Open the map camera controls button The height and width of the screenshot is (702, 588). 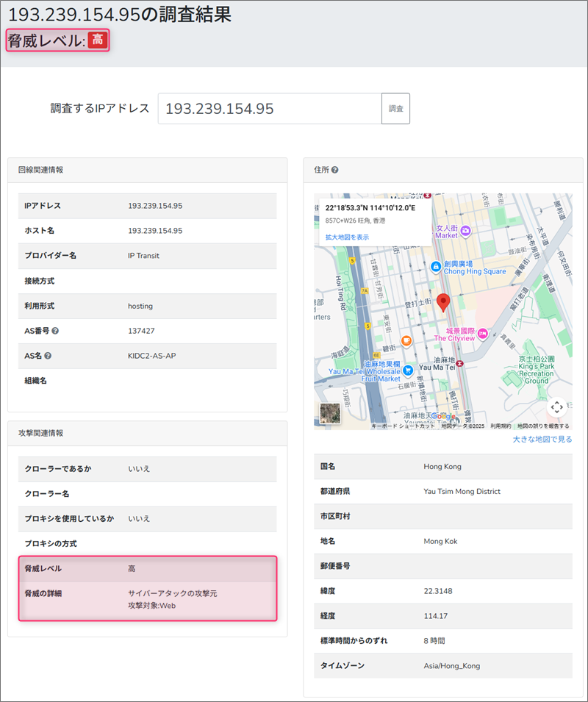tap(556, 406)
